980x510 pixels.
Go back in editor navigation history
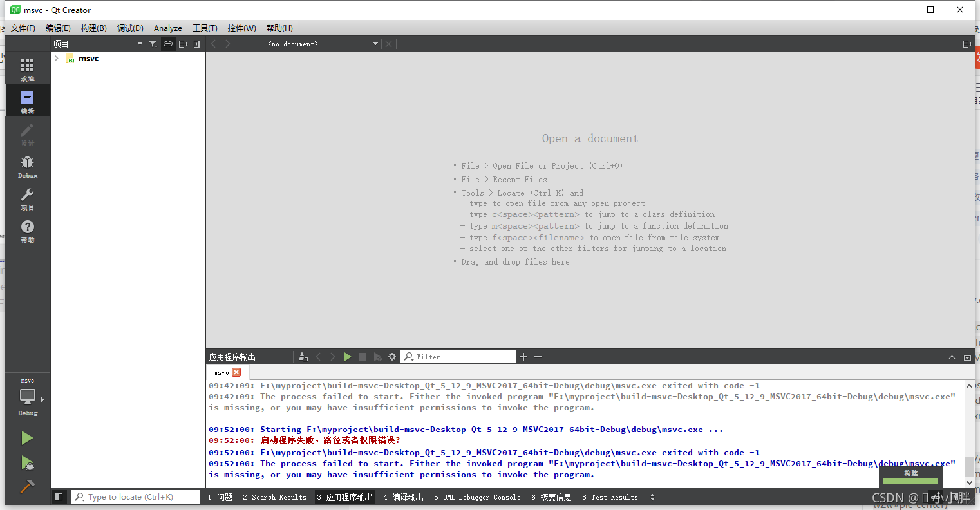pos(214,44)
